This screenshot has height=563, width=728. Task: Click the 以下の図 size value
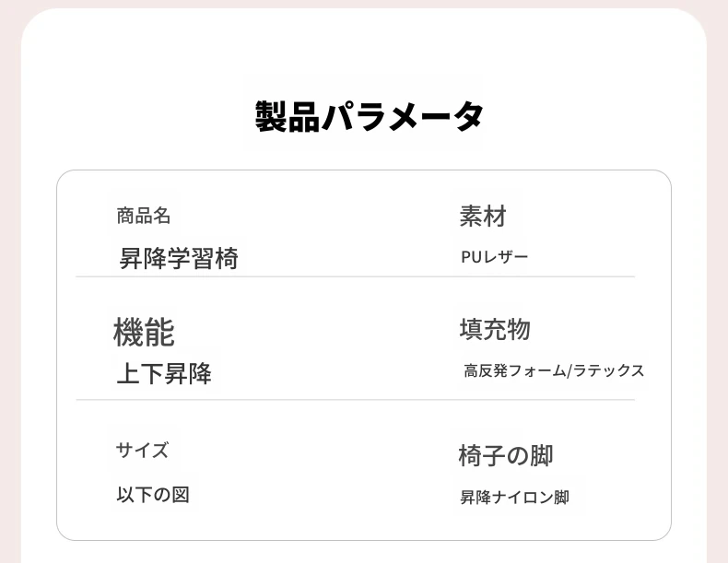pyautogui.click(x=153, y=495)
